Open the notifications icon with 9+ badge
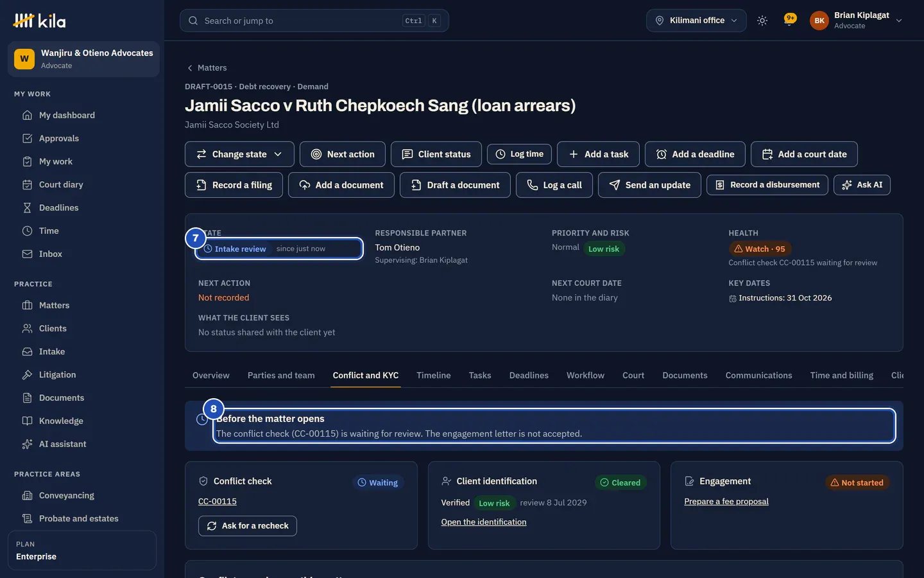The image size is (924, 578). (790, 20)
